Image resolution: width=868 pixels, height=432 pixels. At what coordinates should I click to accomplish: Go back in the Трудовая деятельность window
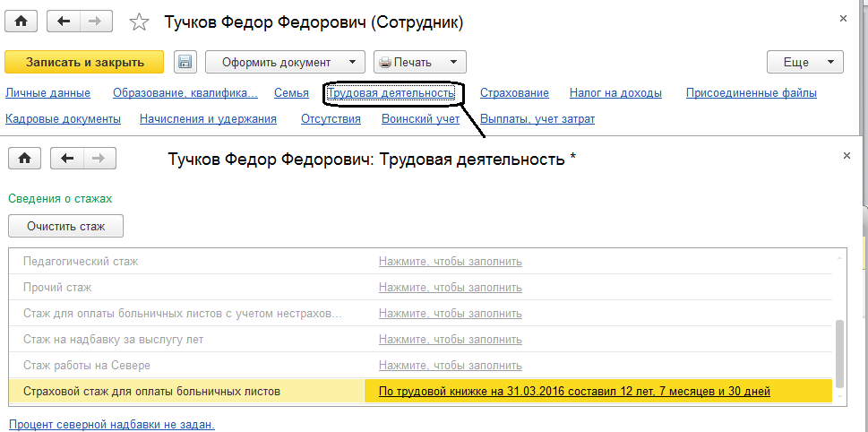tap(67, 159)
